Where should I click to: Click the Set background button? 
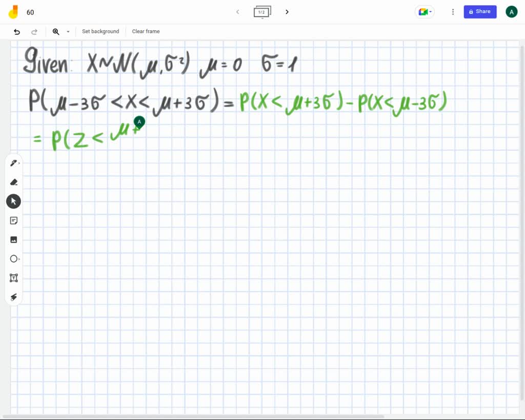click(100, 31)
